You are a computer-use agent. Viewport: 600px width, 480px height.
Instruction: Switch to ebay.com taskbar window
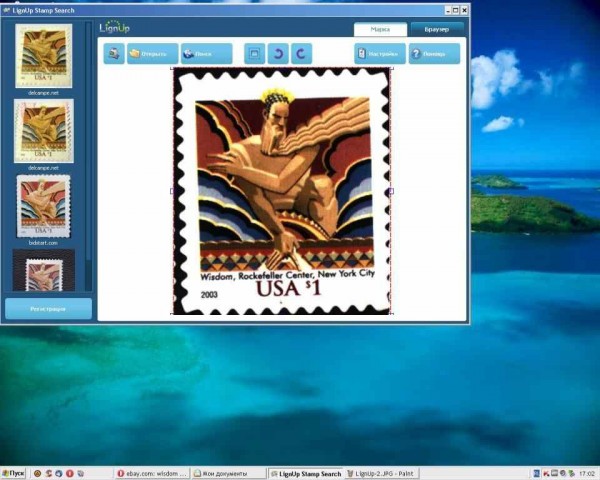tap(152, 473)
